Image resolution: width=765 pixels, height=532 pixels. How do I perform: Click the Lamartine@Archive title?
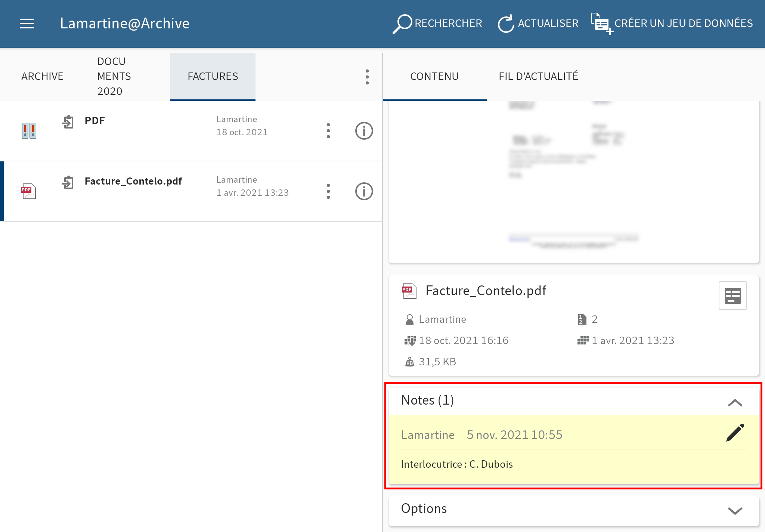point(125,24)
